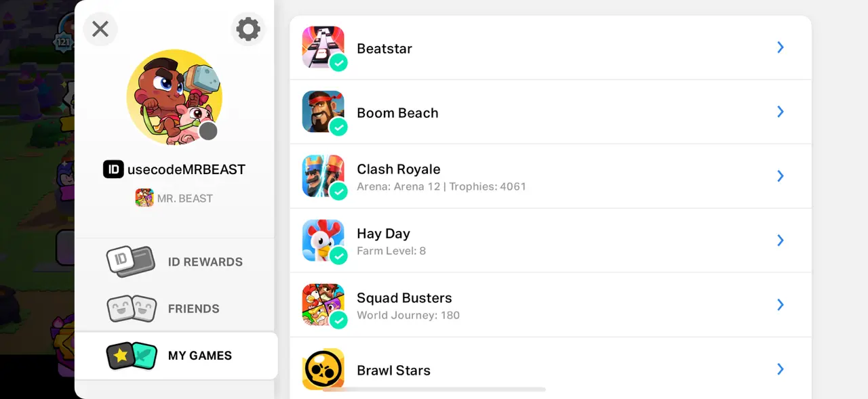
Task: Tap the Squad Busters game icon
Action: click(323, 304)
